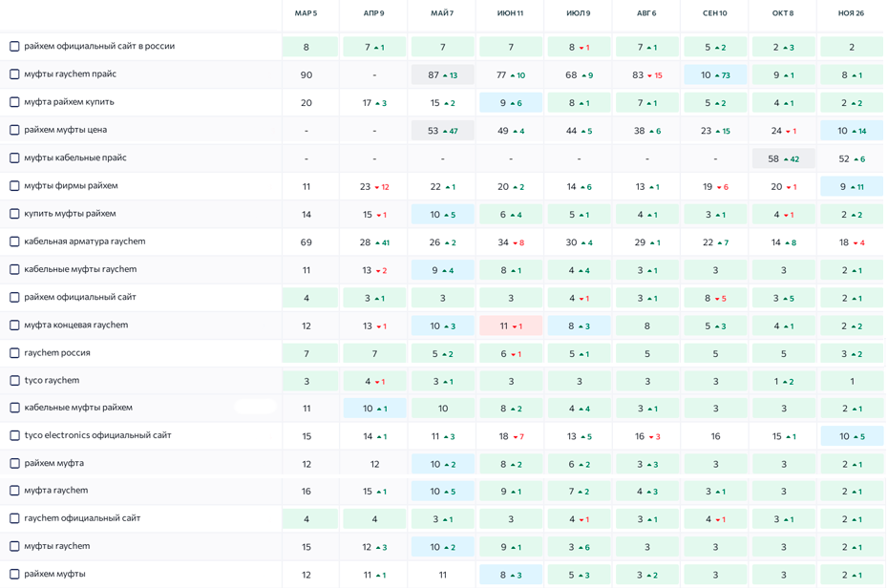
Task: Open keyword муфта райхем купить
Action: coord(69,102)
